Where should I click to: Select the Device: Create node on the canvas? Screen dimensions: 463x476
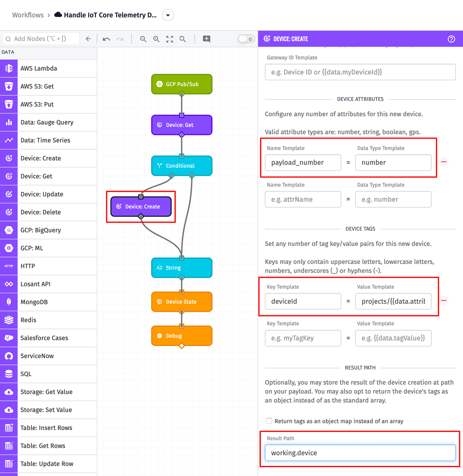pos(141,207)
